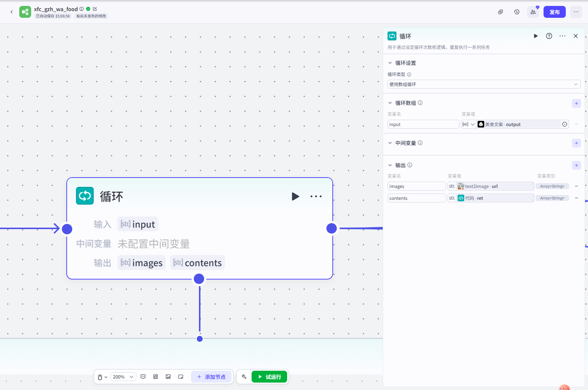
Task: Open the collaborators icon in header
Action: coord(533,12)
